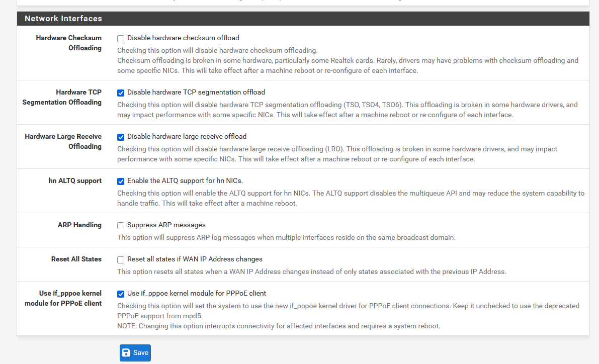
Task: Click the floppy disk icon on Save
Action: pos(126,353)
